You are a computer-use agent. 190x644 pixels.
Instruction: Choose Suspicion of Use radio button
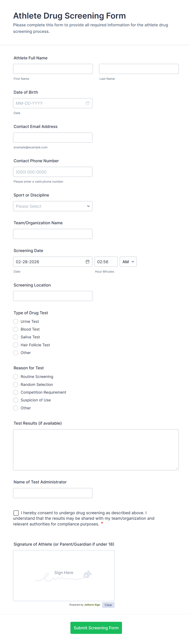click(x=16, y=400)
